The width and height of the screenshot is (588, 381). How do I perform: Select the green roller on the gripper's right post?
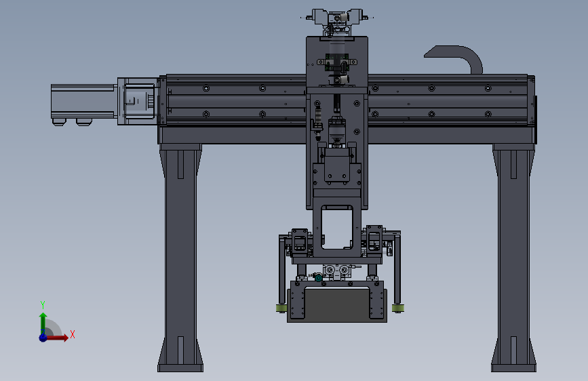pyautogui.click(x=398, y=308)
